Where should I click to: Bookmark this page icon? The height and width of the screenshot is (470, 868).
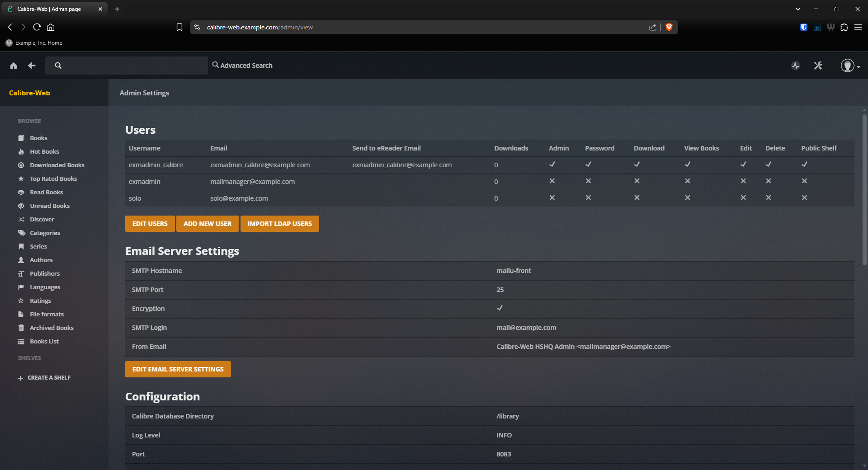pos(179,27)
